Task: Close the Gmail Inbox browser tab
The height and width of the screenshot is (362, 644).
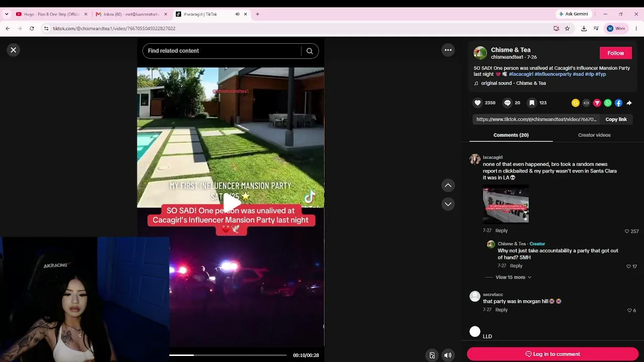Action: tap(166, 14)
